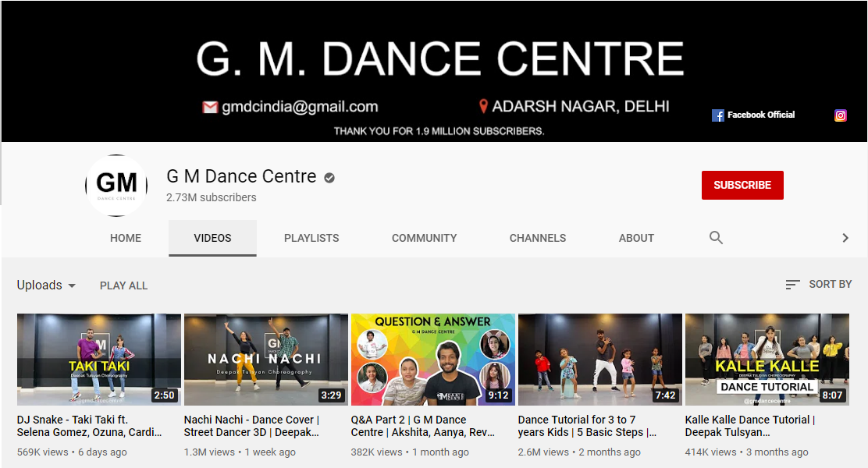Viewport: 868px width, 468px height.
Task: Click the channel name G M Dance Centre
Action: click(x=241, y=176)
